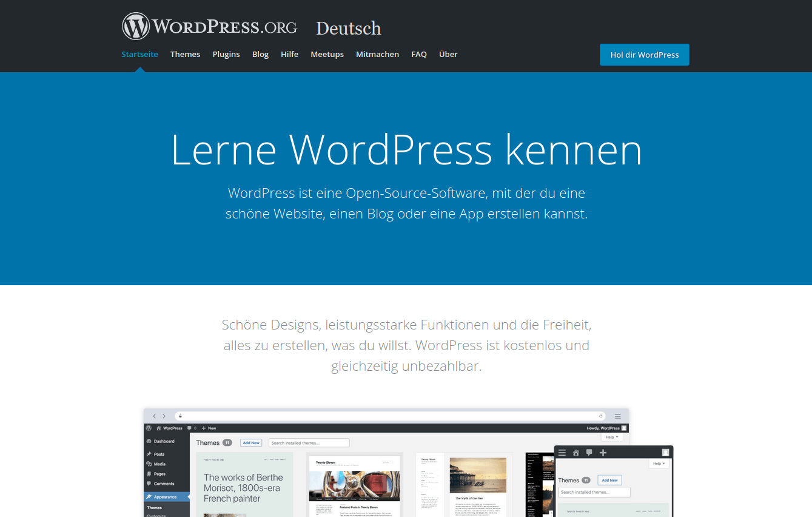The width and height of the screenshot is (812, 517).
Task: Click hamburger menu icon in mockup browser
Action: click(618, 416)
